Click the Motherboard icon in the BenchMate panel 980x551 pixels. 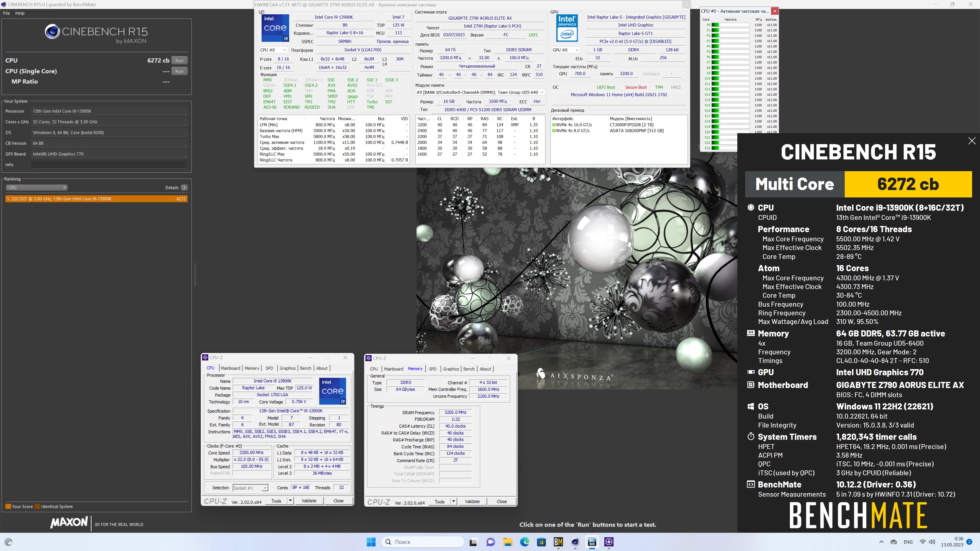[751, 385]
